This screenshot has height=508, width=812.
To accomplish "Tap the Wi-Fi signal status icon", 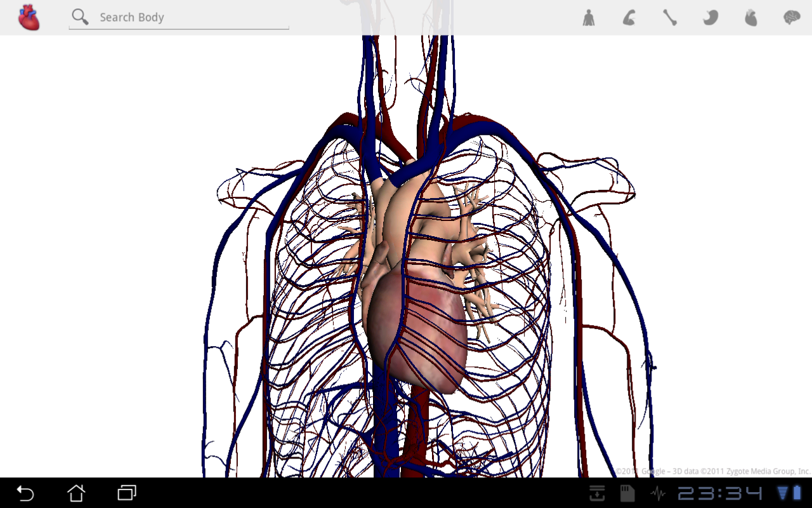I will coord(783,493).
